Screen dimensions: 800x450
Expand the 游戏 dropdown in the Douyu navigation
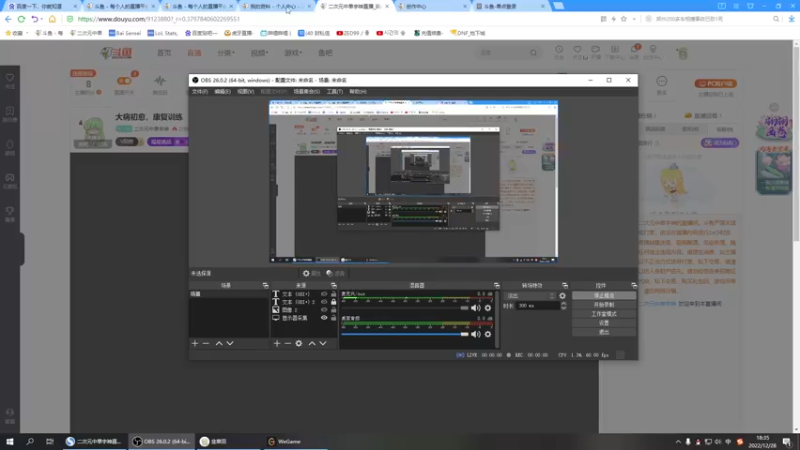[293, 53]
